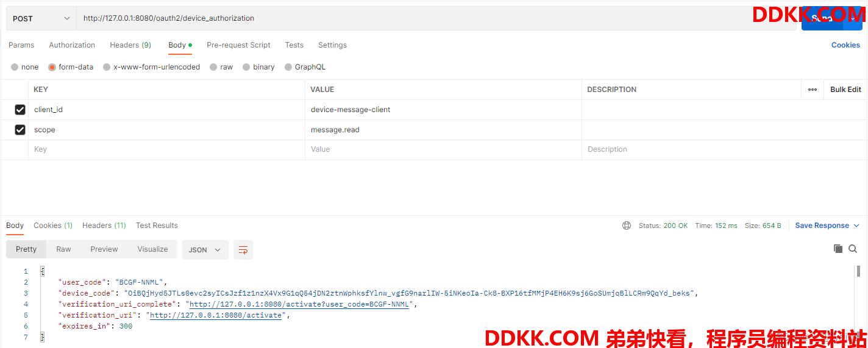The height and width of the screenshot is (348, 868).
Task: Click the empty Value input field
Action: [443, 149]
